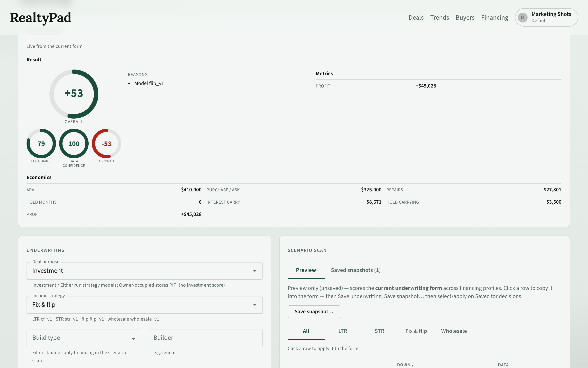Click the Hold Months value 6
This screenshot has width=588, height=368.
pos(200,202)
